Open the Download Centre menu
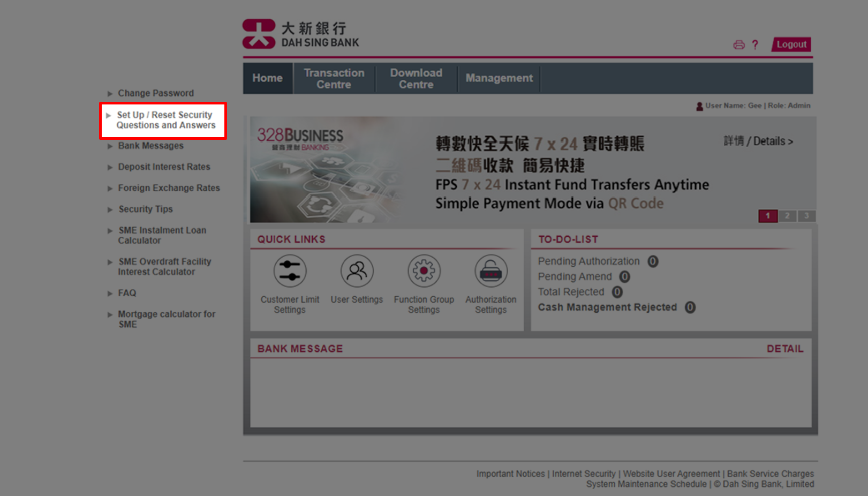 416,79
